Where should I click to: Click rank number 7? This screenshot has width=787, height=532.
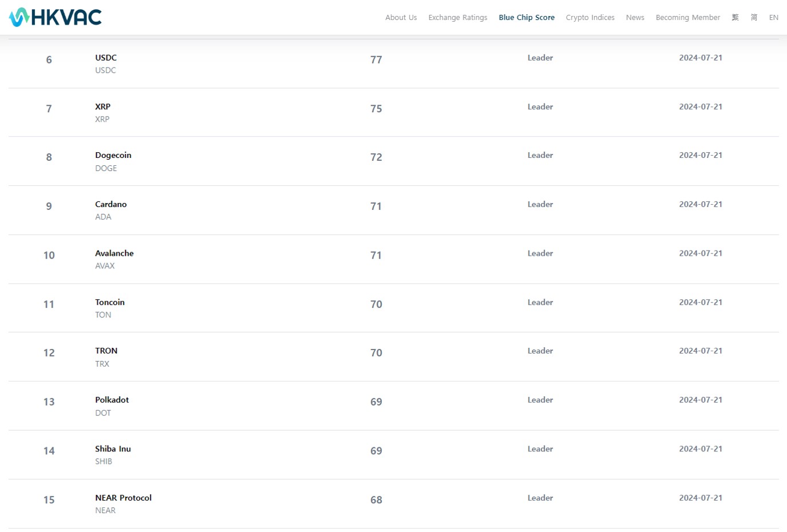point(49,109)
